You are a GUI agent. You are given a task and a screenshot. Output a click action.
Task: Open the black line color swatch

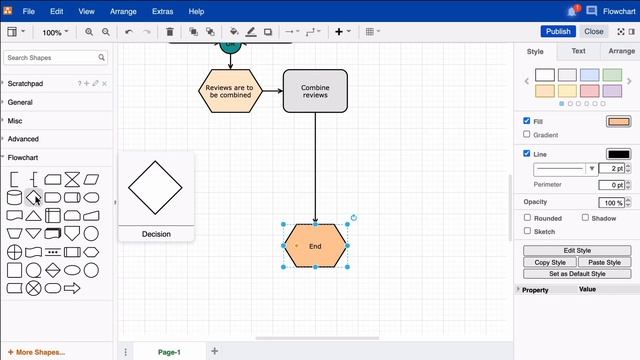coord(618,154)
